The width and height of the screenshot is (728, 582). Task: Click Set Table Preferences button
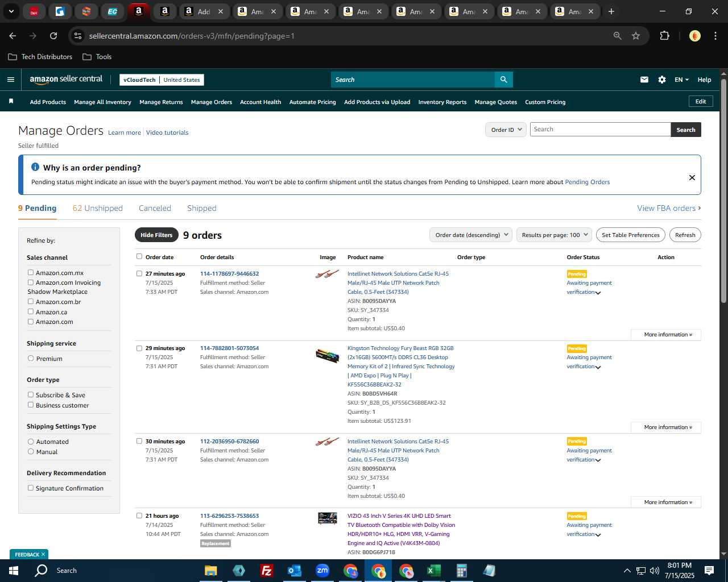[631, 235]
